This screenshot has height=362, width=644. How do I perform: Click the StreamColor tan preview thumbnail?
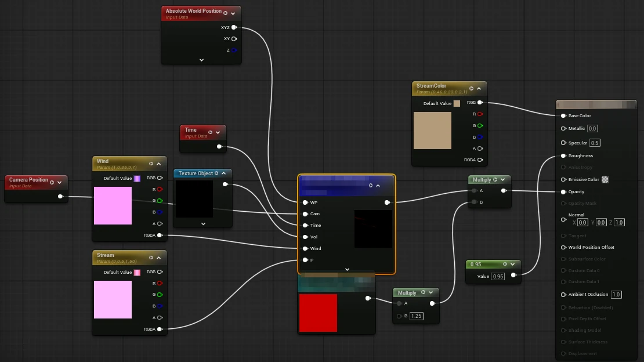coord(432,131)
